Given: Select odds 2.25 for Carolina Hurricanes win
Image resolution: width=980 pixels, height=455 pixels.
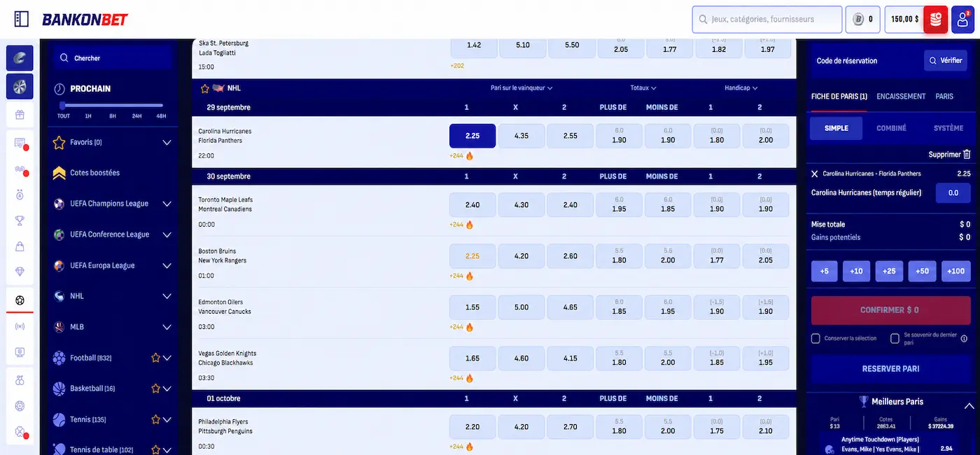Looking at the screenshot, I should coord(472,136).
